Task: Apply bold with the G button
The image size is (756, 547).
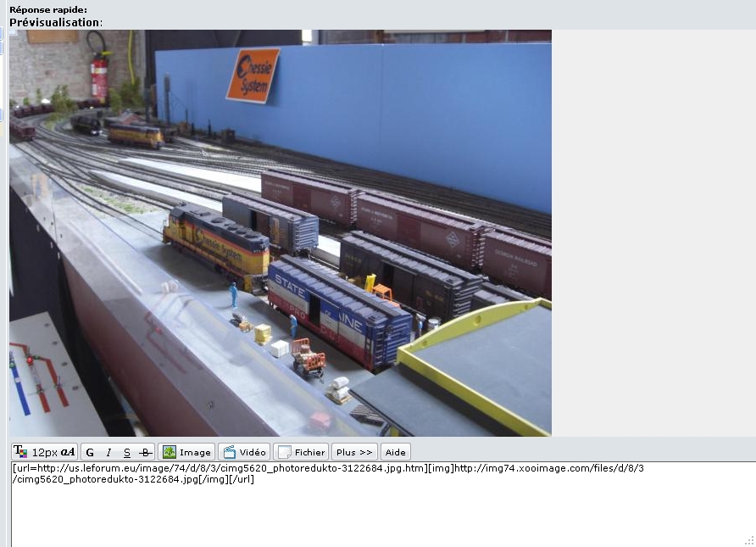Action: click(90, 452)
